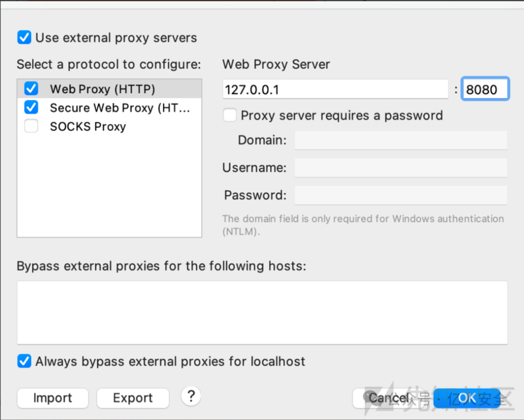Toggle Always bypass external proxies for localhost
Image resolution: width=524 pixels, height=420 pixels.
24,361
